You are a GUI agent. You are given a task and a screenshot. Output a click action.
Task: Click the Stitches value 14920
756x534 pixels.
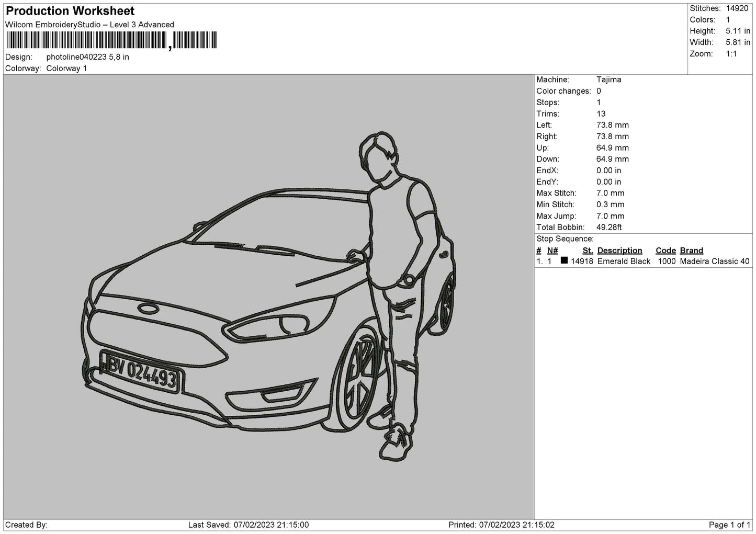click(737, 8)
